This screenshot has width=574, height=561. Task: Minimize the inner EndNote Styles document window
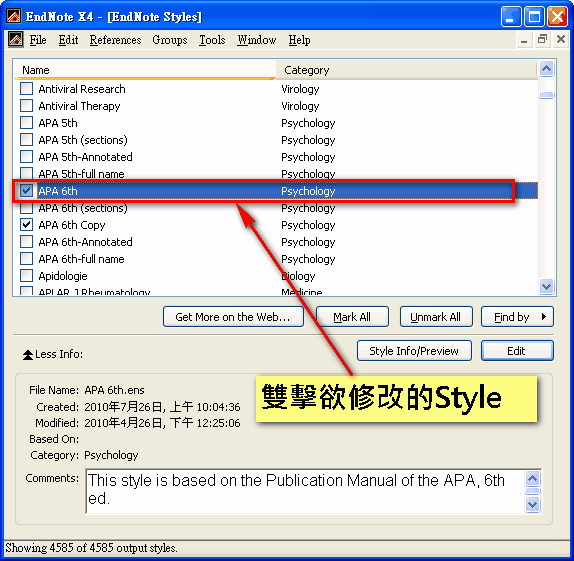[x=524, y=39]
